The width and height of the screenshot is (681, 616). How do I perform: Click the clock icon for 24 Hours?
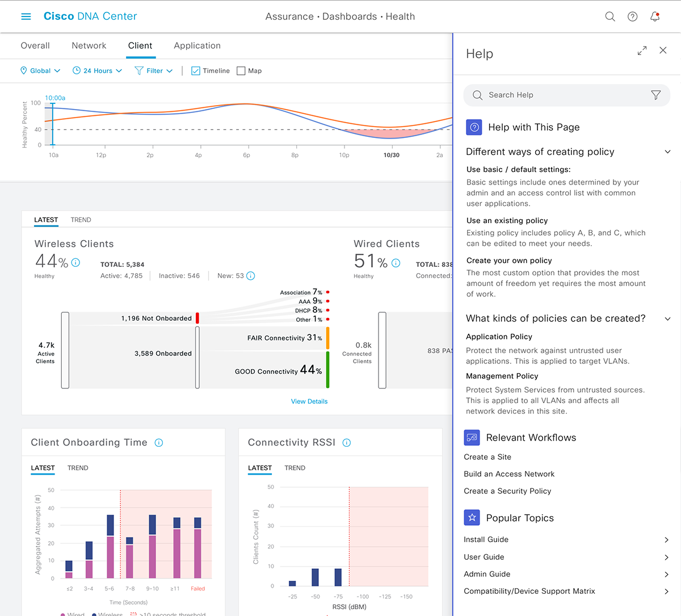[77, 70]
